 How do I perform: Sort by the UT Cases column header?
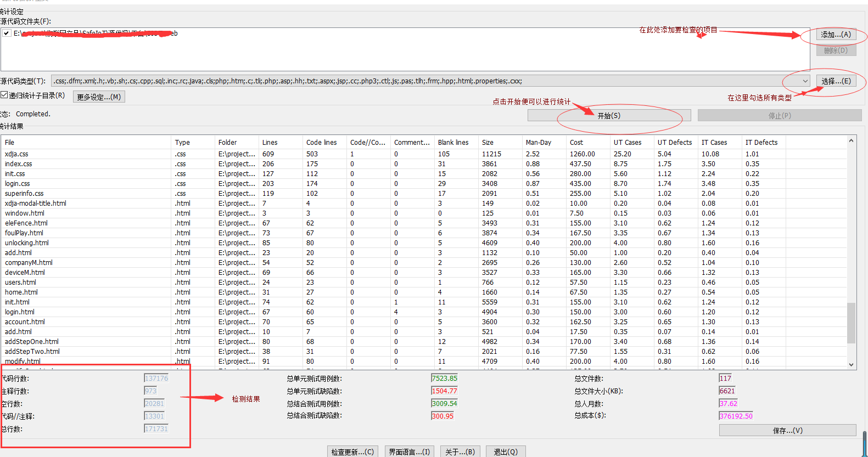pos(632,142)
